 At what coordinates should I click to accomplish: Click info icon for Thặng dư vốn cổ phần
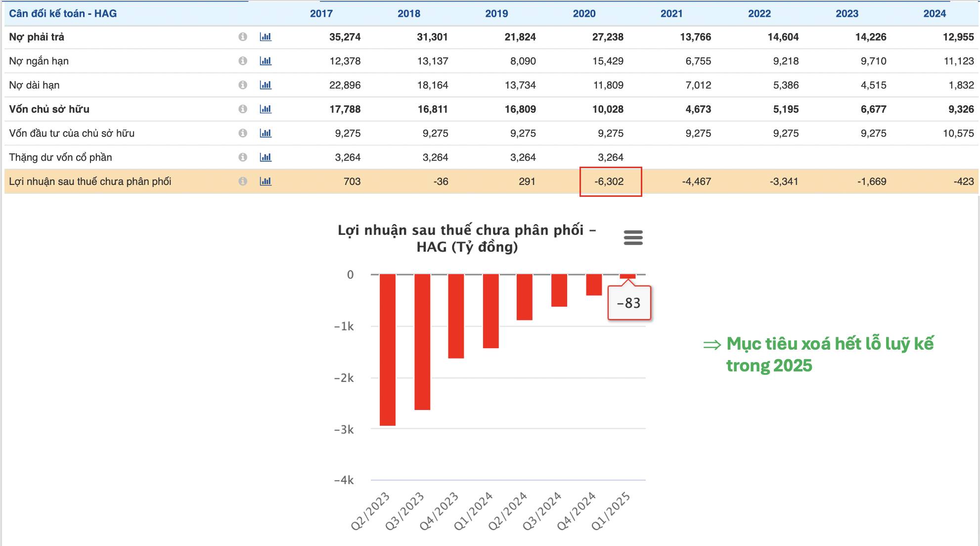(243, 157)
